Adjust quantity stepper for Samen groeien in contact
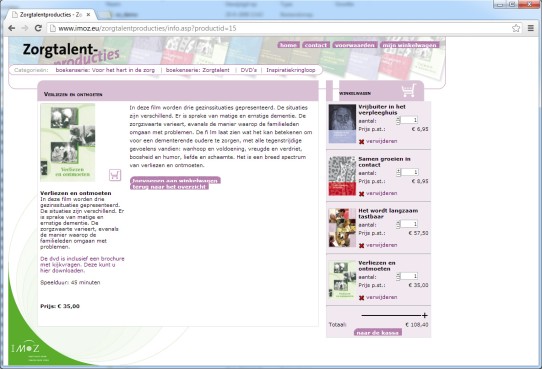This screenshot has width=542, height=369. [x=398, y=172]
